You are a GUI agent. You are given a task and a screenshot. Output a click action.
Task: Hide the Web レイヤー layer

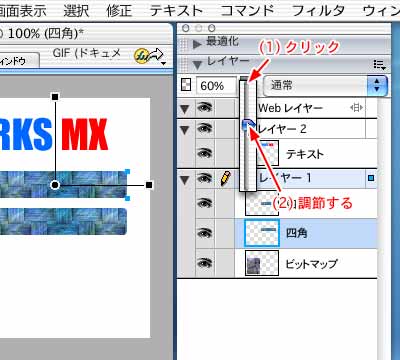pos(205,108)
